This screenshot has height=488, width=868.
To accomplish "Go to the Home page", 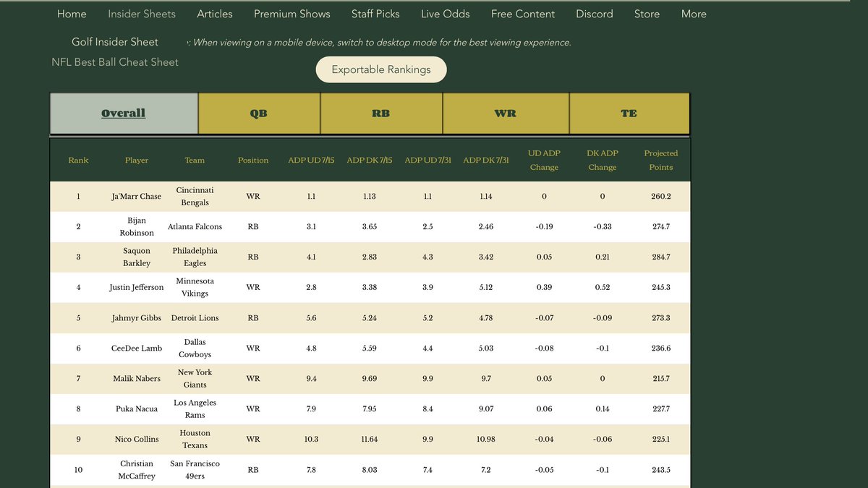I will 72,13.
